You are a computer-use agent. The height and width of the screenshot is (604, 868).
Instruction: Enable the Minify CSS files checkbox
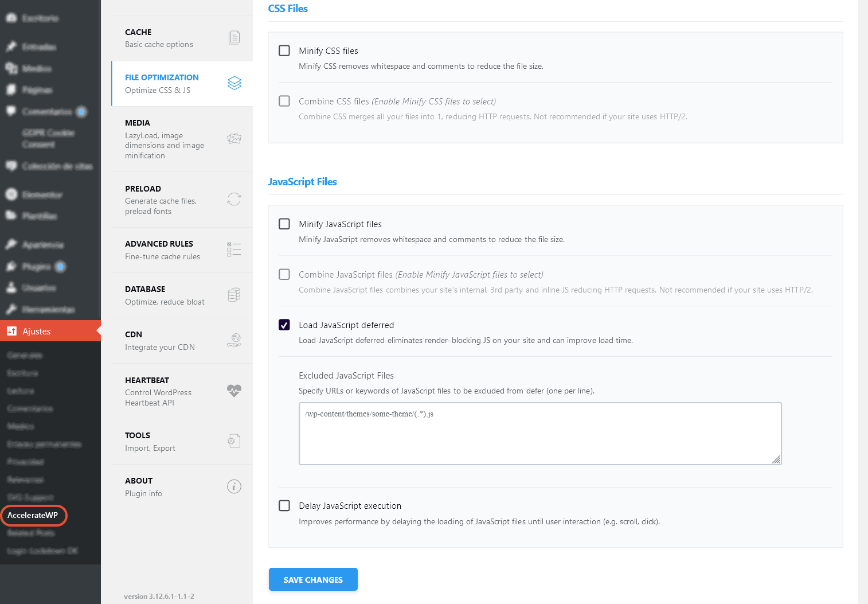(x=284, y=50)
